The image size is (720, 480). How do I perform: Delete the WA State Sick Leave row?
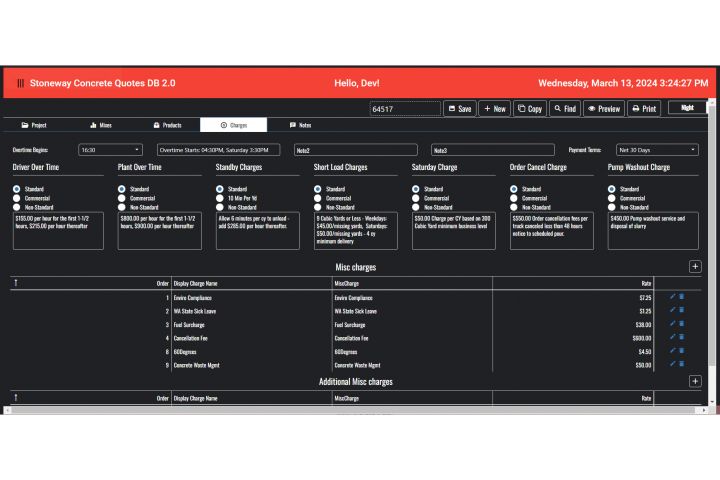coord(681,310)
